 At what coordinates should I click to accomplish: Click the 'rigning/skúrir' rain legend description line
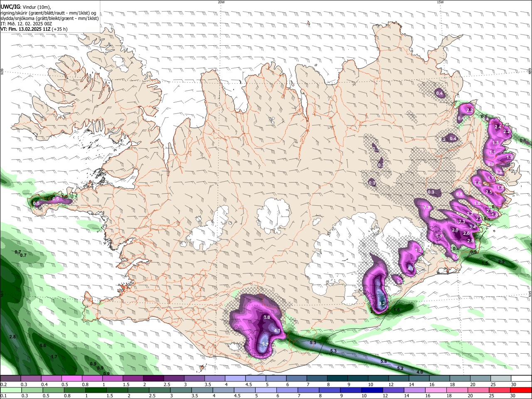click(48, 12)
